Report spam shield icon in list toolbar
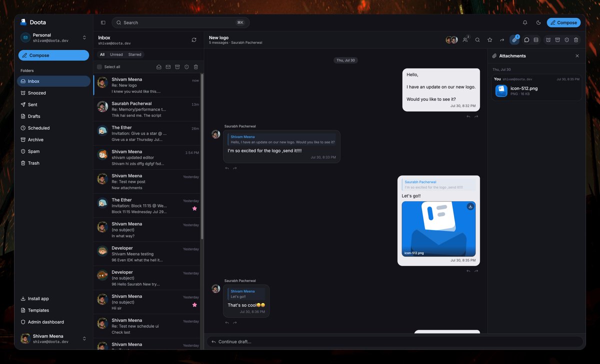The width and height of the screenshot is (600, 364). (x=186, y=67)
